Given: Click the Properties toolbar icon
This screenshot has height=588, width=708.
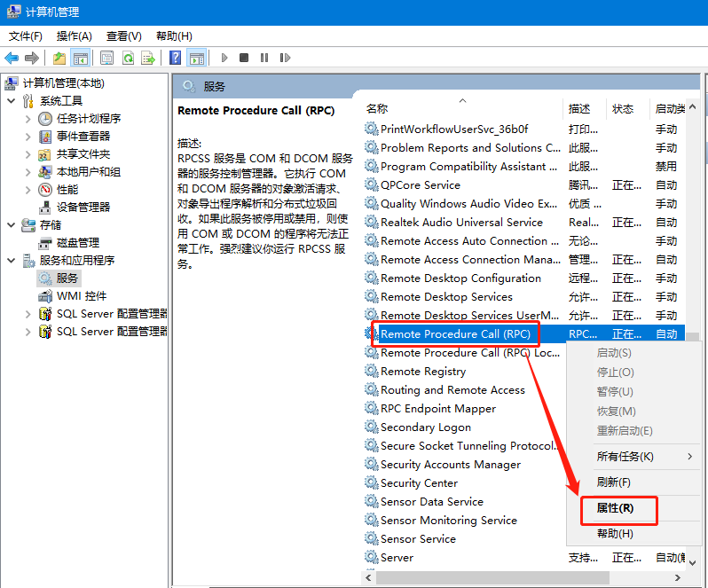Looking at the screenshot, I should (x=106, y=58).
